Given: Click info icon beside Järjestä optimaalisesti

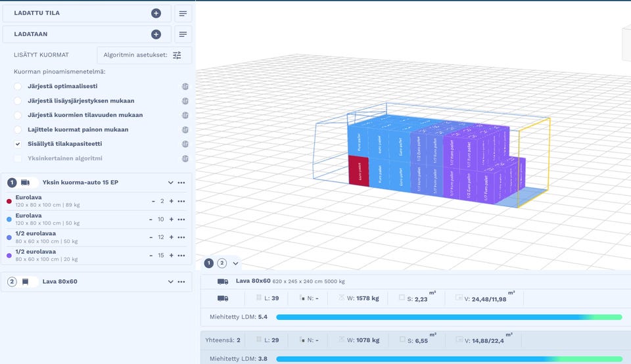Looking at the screenshot, I should pos(185,86).
